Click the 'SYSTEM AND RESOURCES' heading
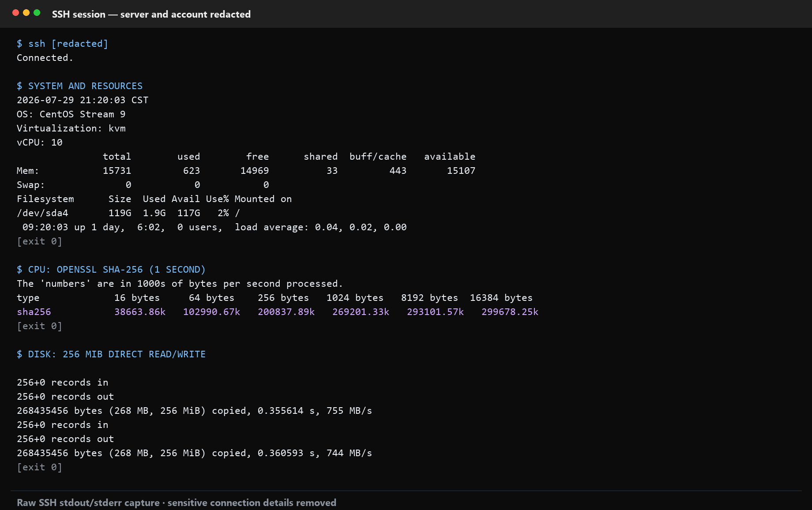Viewport: 812px width, 510px height. (86, 86)
